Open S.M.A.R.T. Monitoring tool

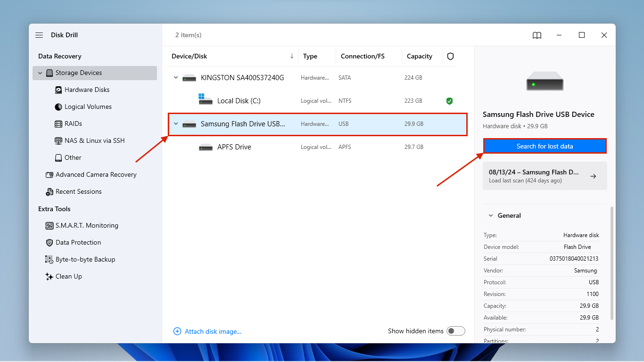[87, 225]
